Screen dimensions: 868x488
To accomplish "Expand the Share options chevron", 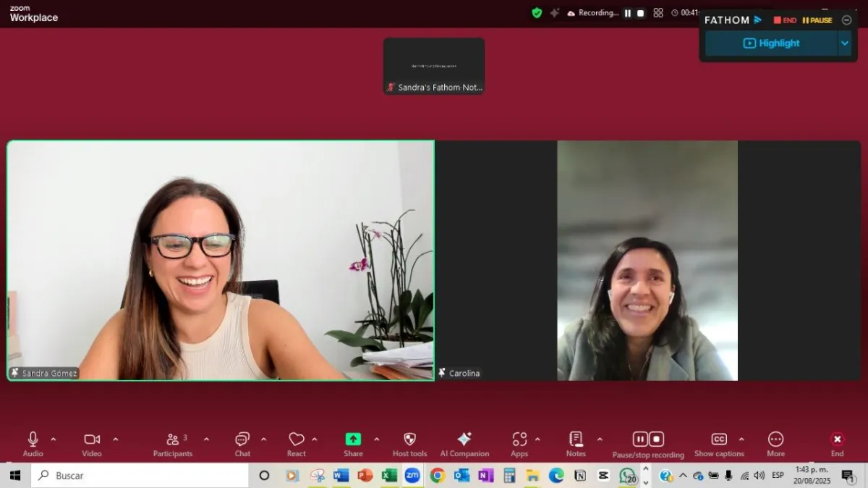I will click(x=376, y=439).
